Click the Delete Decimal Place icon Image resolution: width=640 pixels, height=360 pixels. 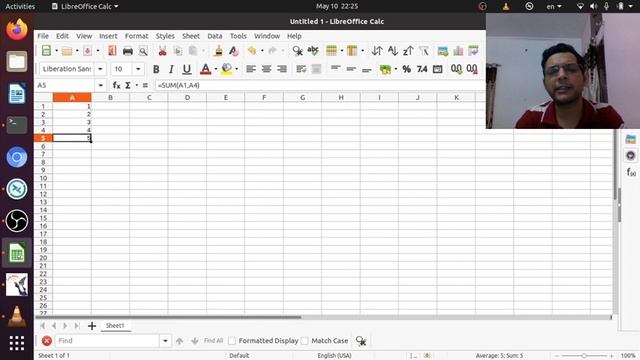pos(472,69)
